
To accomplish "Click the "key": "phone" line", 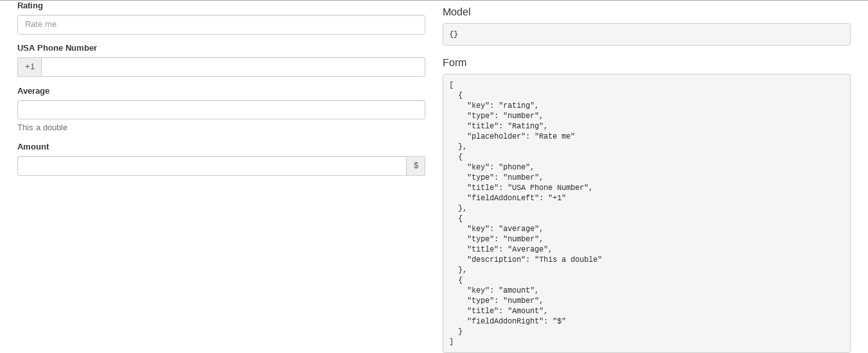I will (x=500, y=168).
